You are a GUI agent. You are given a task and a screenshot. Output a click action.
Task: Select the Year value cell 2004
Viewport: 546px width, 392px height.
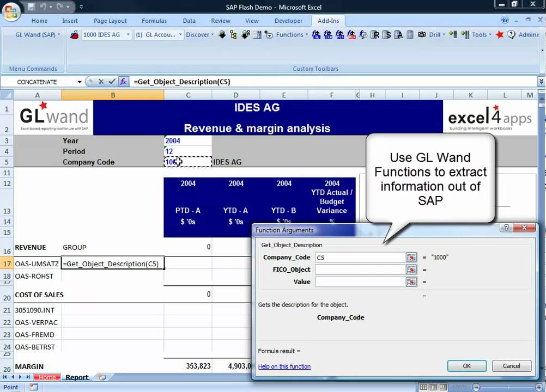click(187, 140)
